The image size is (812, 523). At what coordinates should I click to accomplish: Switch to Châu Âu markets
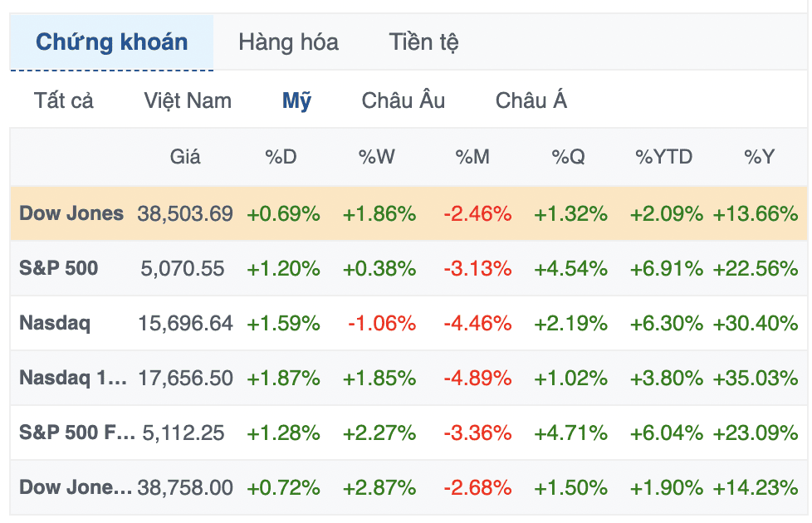coord(403,100)
